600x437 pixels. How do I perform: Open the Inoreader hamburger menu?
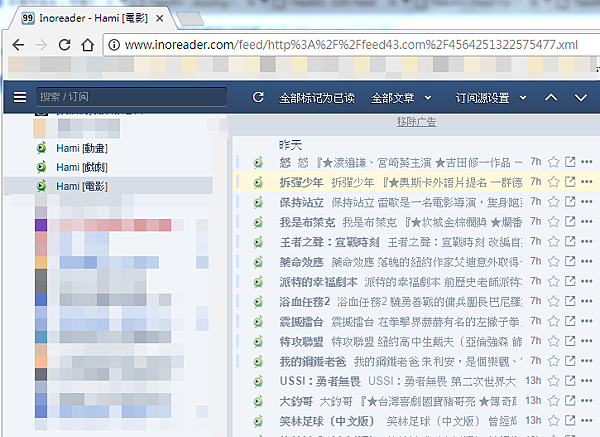[x=20, y=97]
